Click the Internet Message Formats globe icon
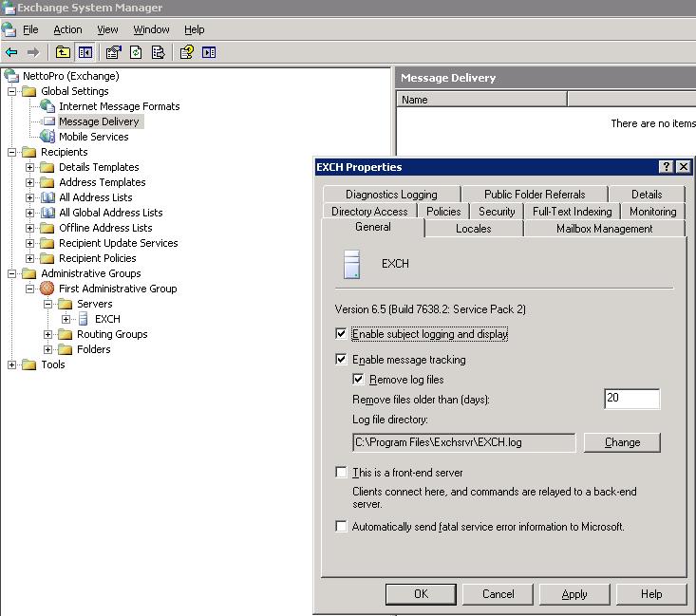This screenshot has width=696, height=616. coord(47,106)
